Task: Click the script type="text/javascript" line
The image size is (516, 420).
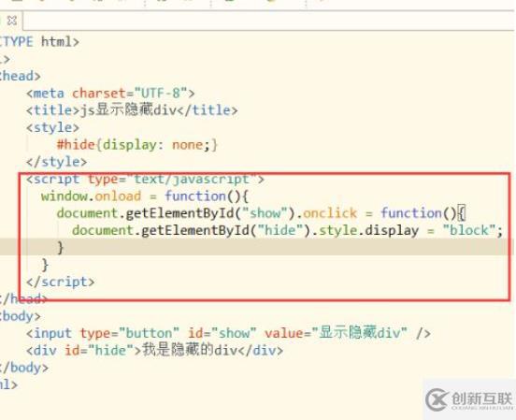Action: pos(145,179)
